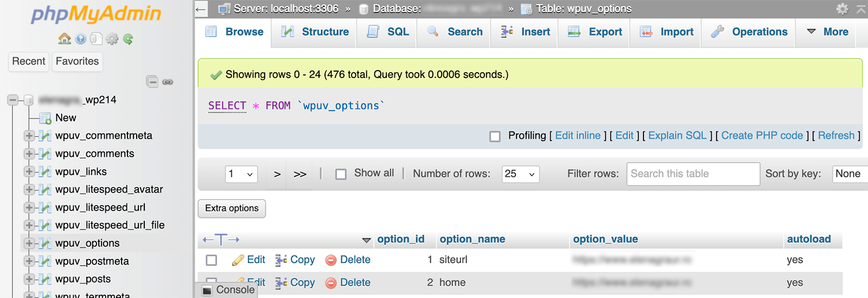Click the Refresh link
Viewport: 868px width, 298px height.
click(x=836, y=136)
